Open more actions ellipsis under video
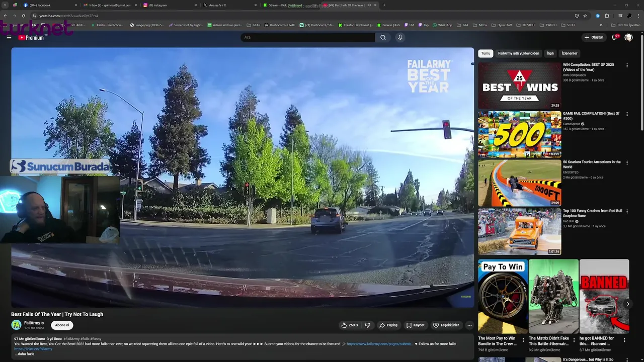This screenshot has height=362, width=644. click(469, 325)
